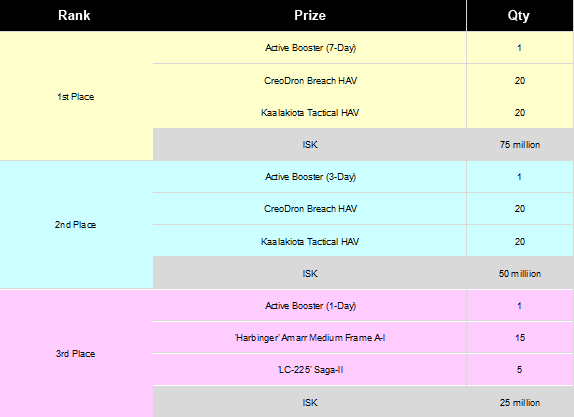Select CreoDron Breach HAV in 1st Place
Screen dimensions: 574x417
coord(310,80)
